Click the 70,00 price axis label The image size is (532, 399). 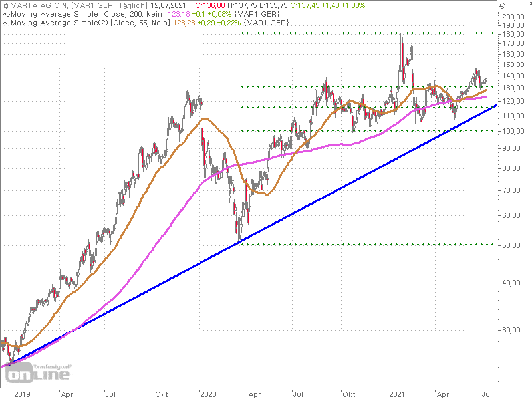(511, 190)
